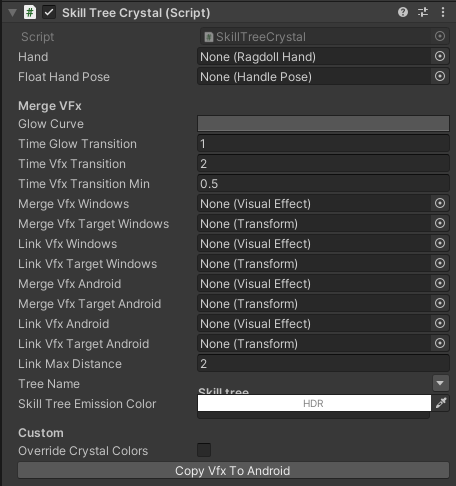Screen dimensions: 456x486
Task: Click the Override Crystal Colors label
Action: pos(83,451)
